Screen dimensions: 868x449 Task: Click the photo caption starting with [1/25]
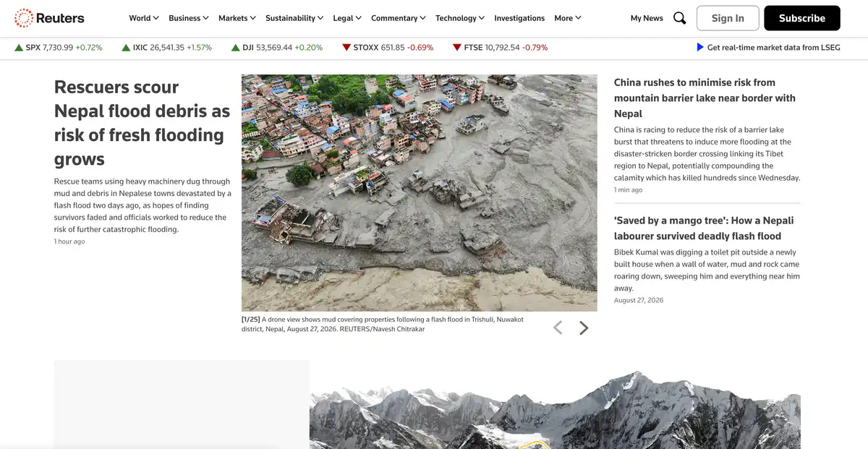383,324
